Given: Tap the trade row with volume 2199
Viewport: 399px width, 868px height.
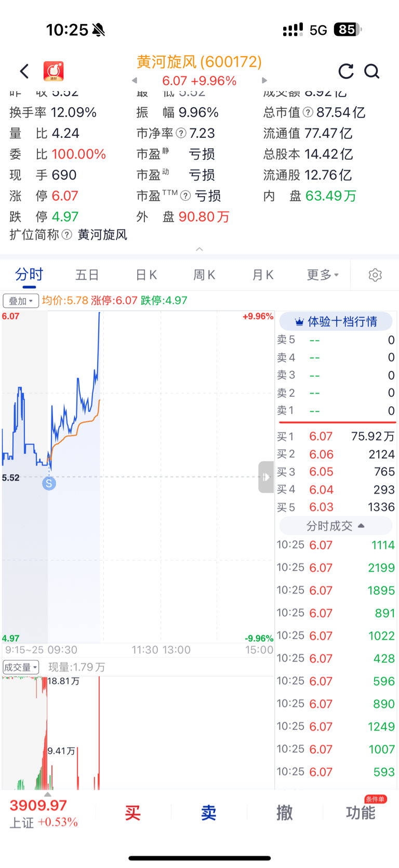Looking at the screenshot, I should coord(336,567).
